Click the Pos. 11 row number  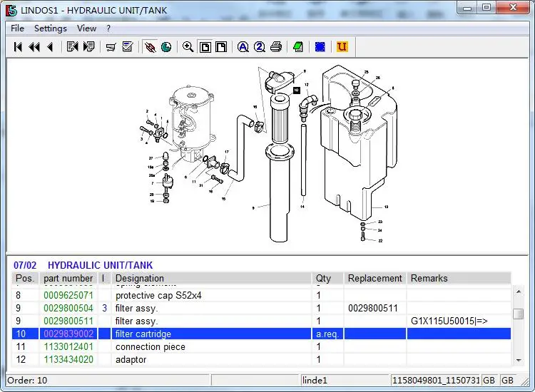pyautogui.click(x=21, y=346)
